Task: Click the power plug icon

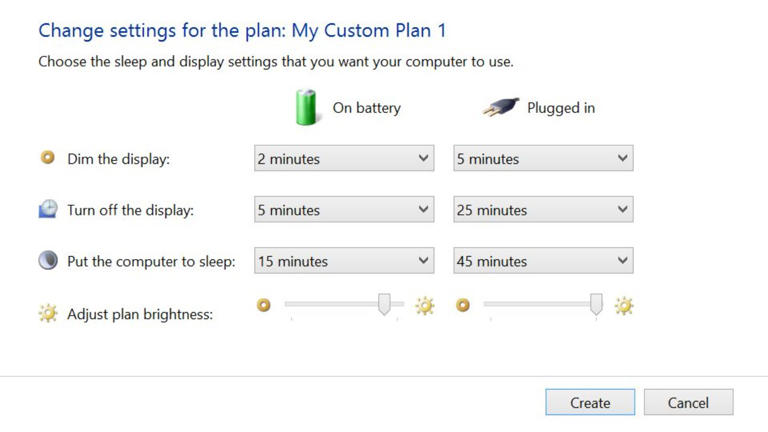Action: tap(500, 108)
